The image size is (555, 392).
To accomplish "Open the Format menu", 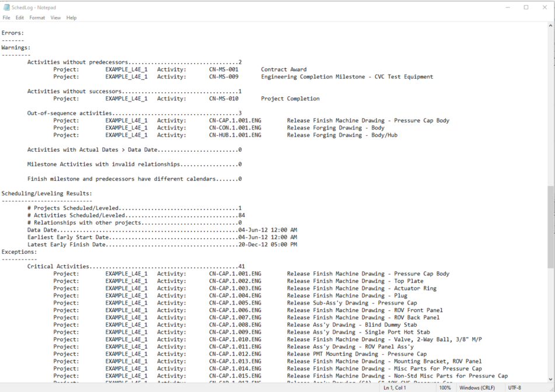I will (37, 17).
